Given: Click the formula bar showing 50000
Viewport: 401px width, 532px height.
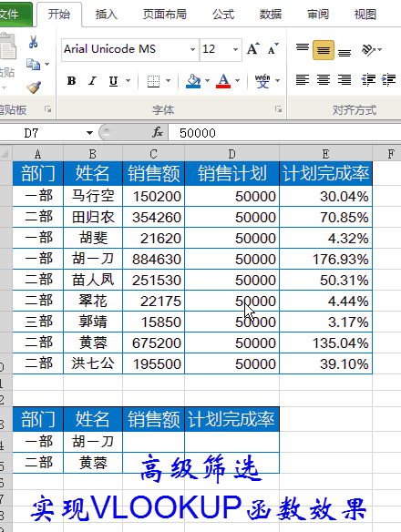Looking at the screenshot, I should pyautogui.click(x=284, y=133).
